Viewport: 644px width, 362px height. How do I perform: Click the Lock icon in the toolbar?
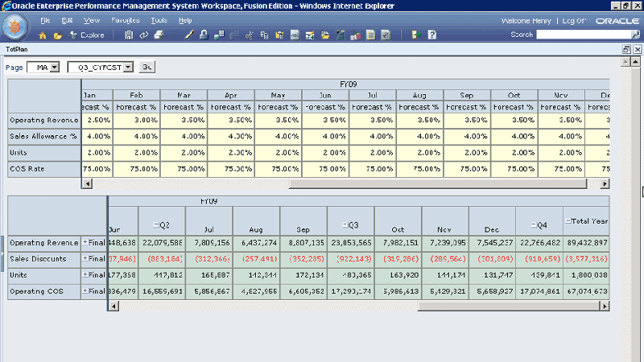coord(204,35)
